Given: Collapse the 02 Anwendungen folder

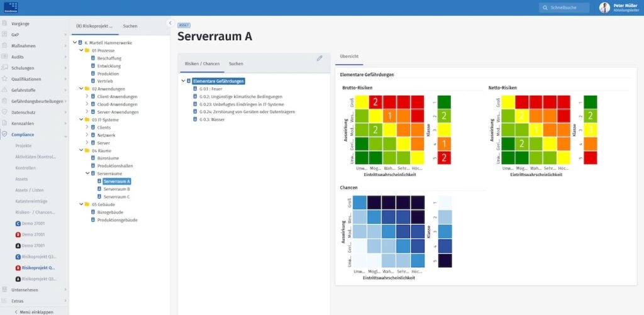Looking at the screenshot, I should 81,89.
